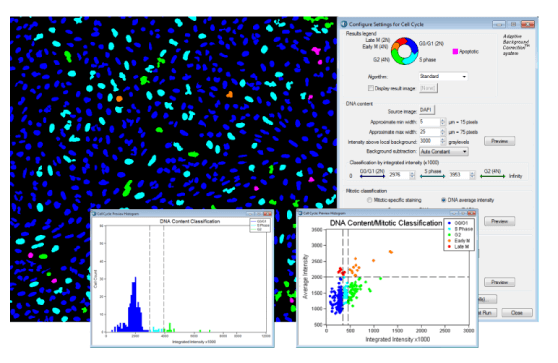Select the Mitotic specific staining option
This screenshot has height=363, width=558.
[370, 200]
